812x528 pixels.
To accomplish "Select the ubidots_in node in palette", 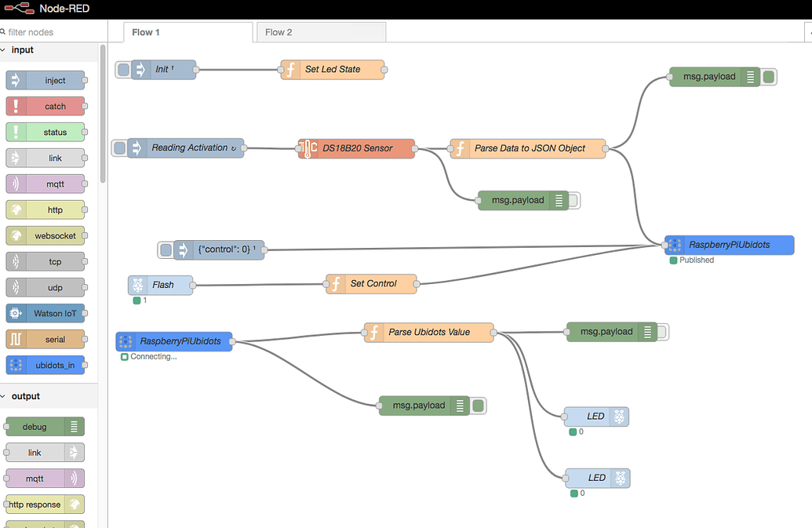I will pyautogui.click(x=46, y=365).
